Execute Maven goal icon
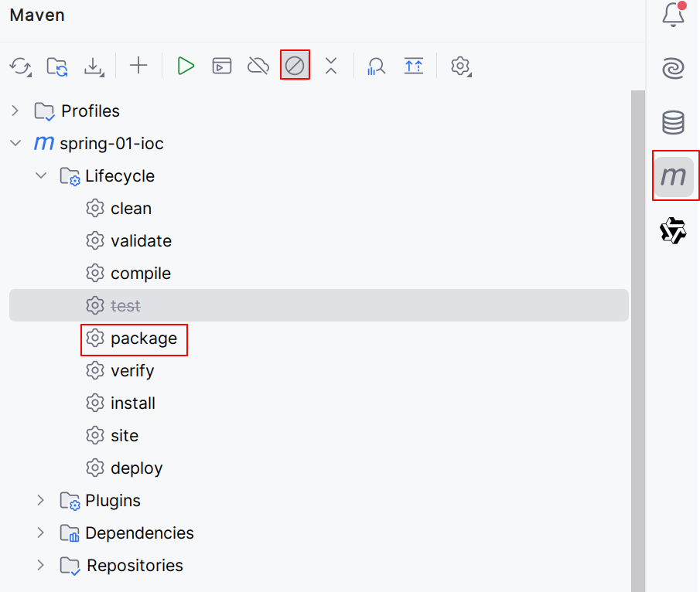 pyautogui.click(x=222, y=66)
